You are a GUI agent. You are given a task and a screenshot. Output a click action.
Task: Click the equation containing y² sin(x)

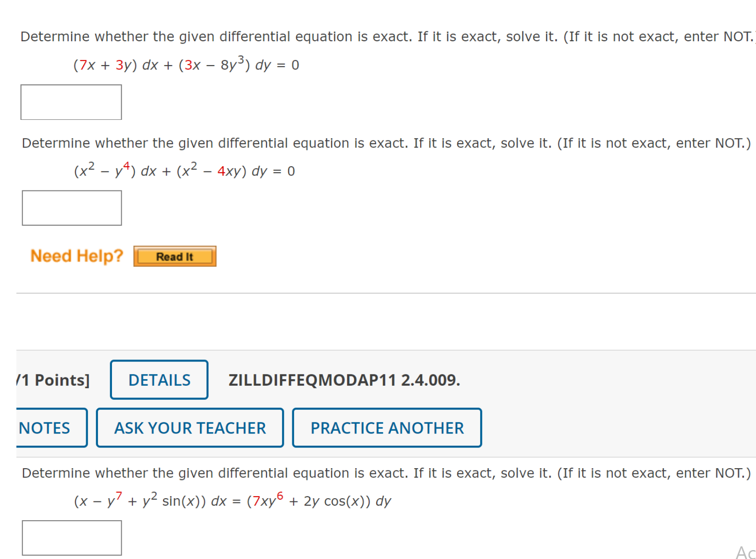click(x=232, y=500)
